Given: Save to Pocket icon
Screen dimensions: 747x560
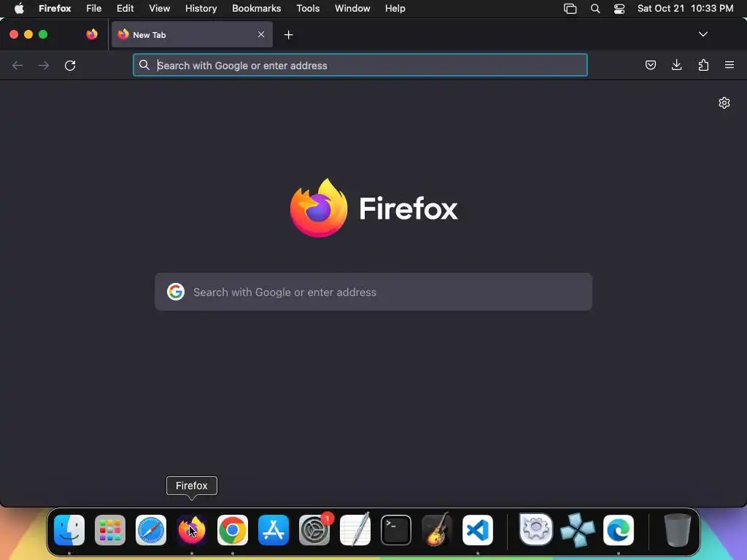Looking at the screenshot, I should pyautogui.click(x=650, y=65).
